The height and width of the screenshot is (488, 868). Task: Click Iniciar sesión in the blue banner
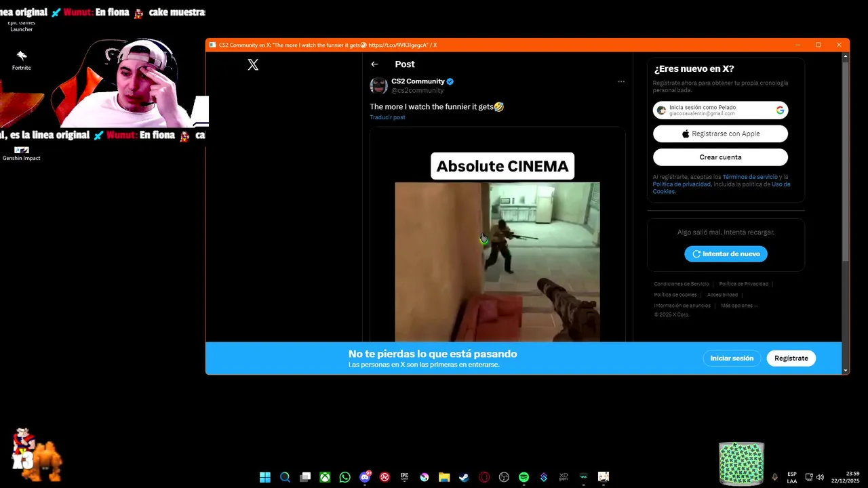pyautogui.click(x=732, y=358)
